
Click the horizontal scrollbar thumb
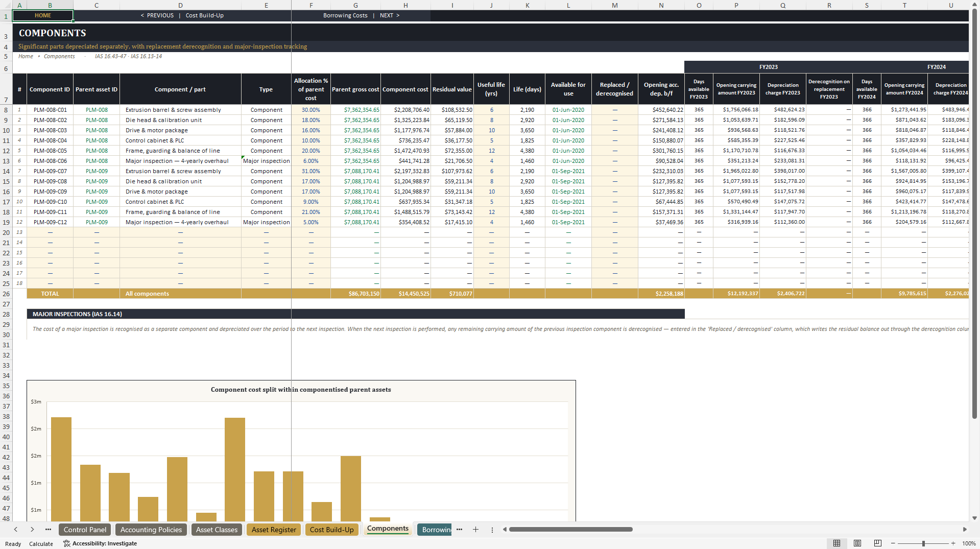[x=570, y=530]
